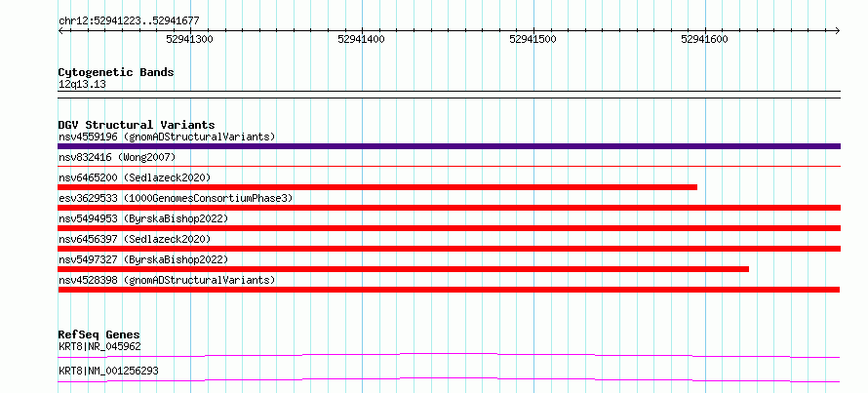Click the DGV Structural Variants track heading
This screenshot has height=393, width=868.
tap(137, 125)
